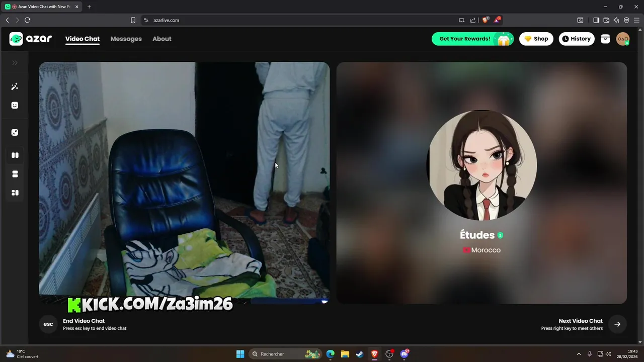
Task: Open volume control in system tray
Action: (x=608, y=354)
